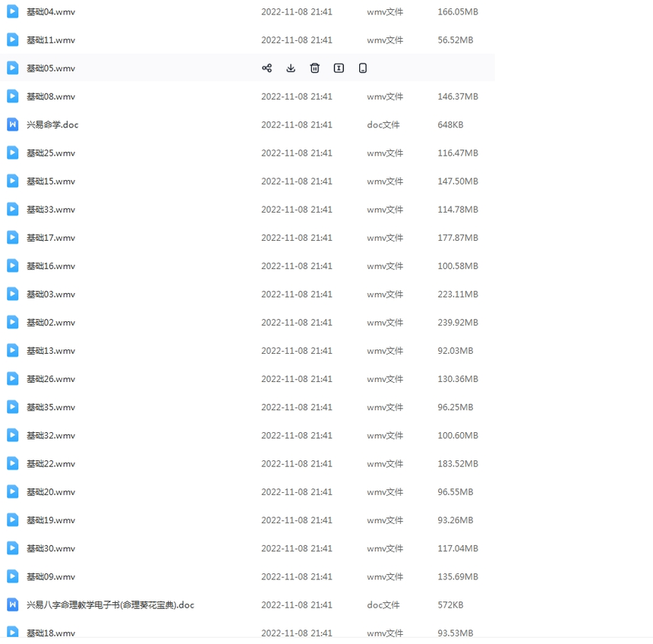Click the video icon of 基础26.wmv
Image resolution: width=653 pixels, height=644 pixels.
point(12,379)
